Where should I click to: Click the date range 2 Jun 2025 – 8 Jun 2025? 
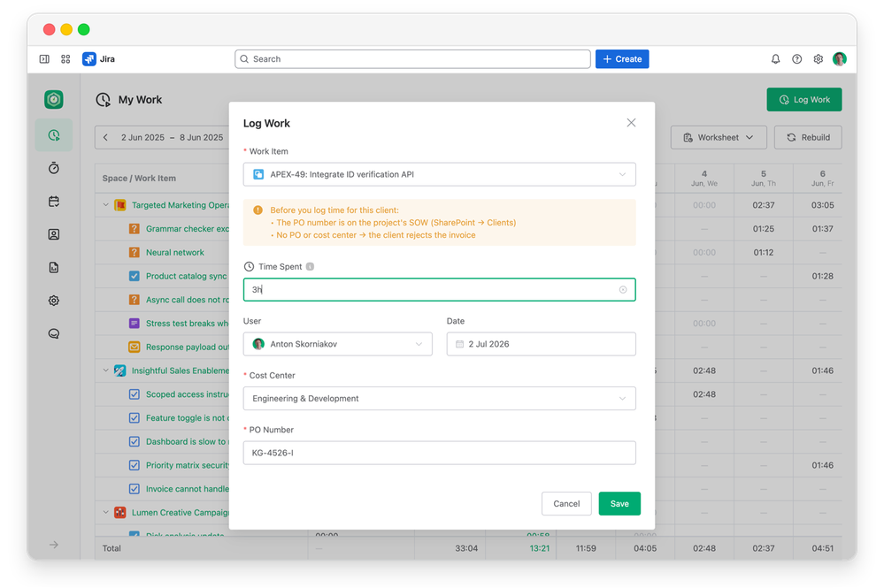coord(172,137)
